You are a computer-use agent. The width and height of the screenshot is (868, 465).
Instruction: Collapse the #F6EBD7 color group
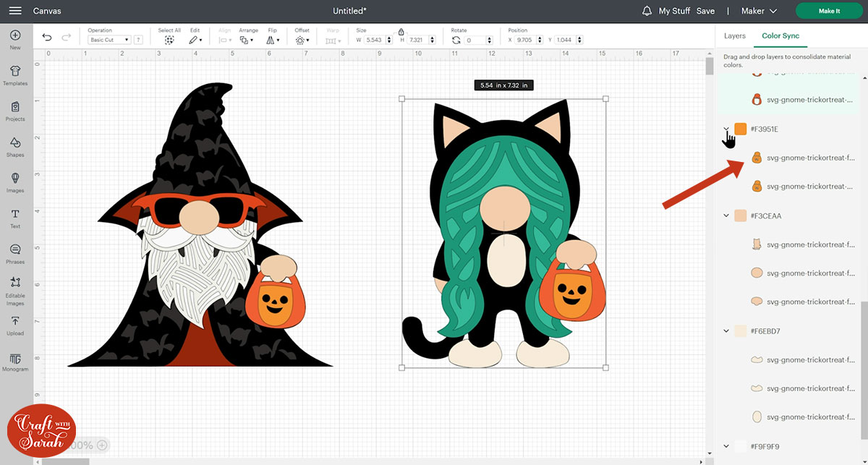(726, 331)
